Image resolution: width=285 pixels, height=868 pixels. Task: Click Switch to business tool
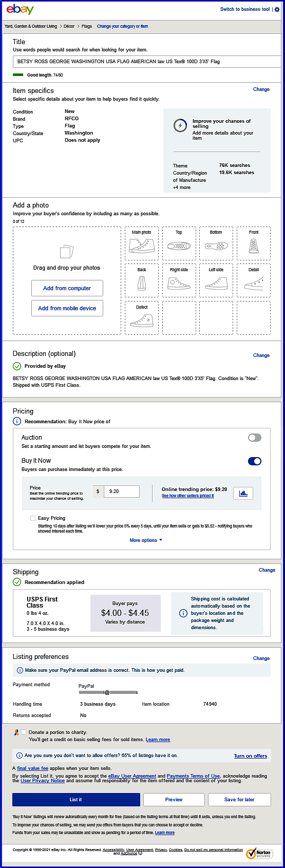pyautogui.click(x=245, y=9)
